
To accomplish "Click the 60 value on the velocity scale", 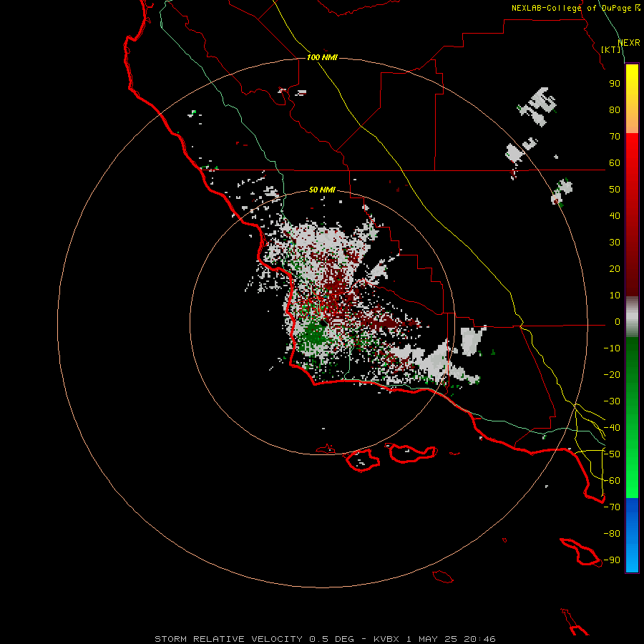I will pos(615,163).
